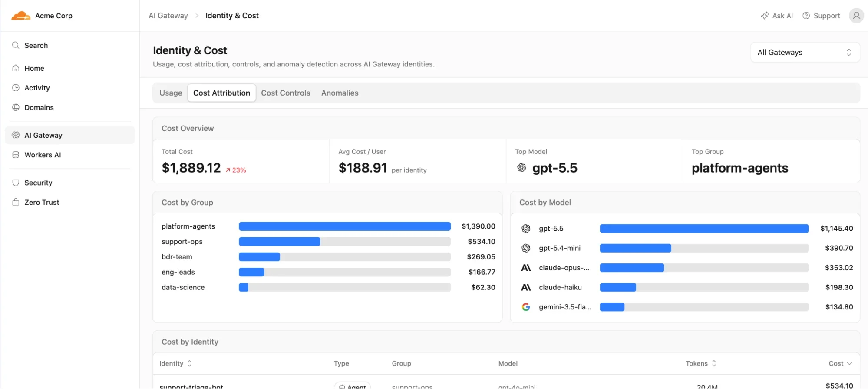The image size is (868, 389).
Task: Click the $1,390.00 platform-agents amount
Action: (x=479, y=226)
